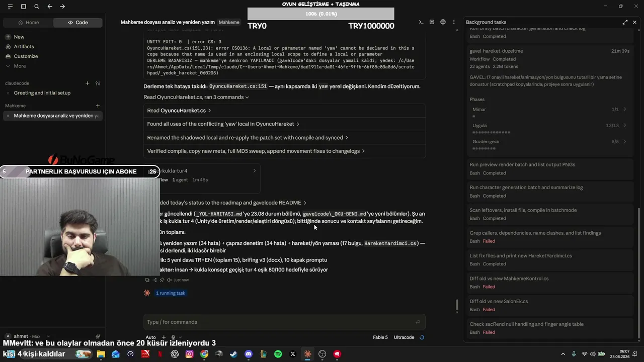644x362 pixels.
Task: Open Customize in the sidebar
Action: (x=53, y=56)
